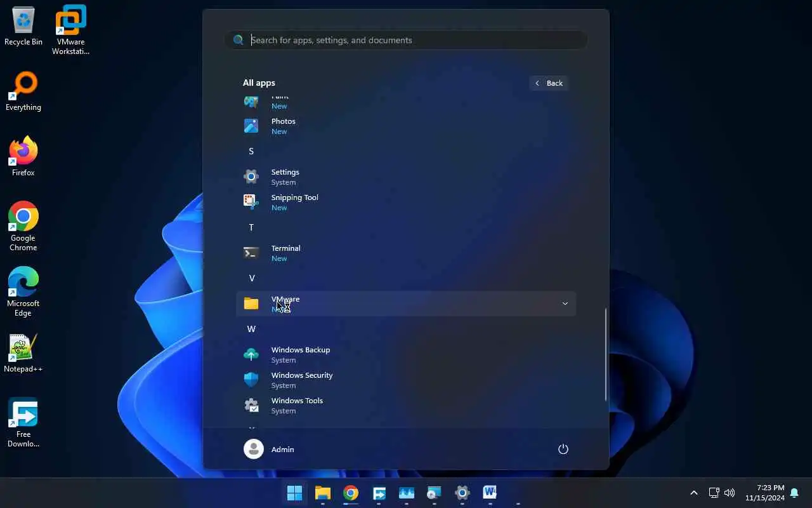Image resolution: width=812 pixels, height=508 pixels.
Task: Click the network tray icon
Action: pos(714,493)
